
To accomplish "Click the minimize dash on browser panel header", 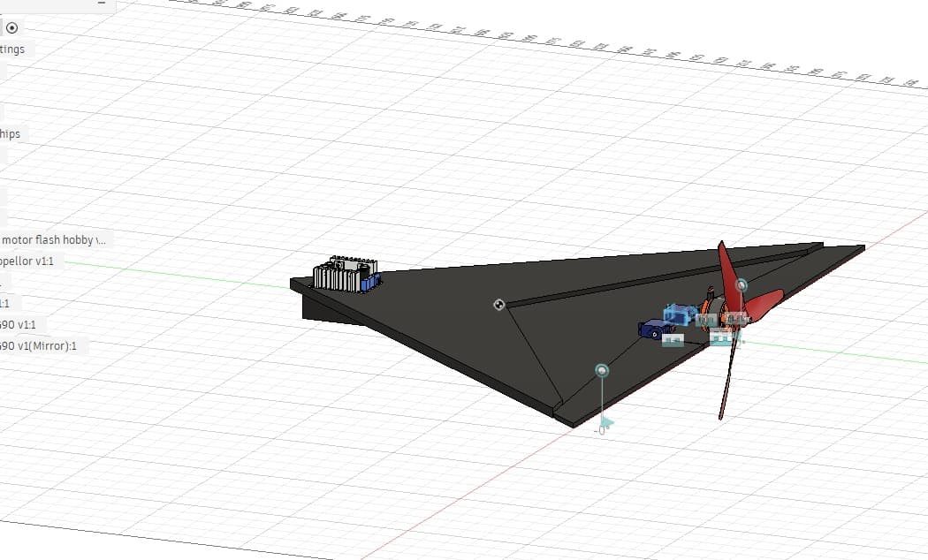I will coord(102,3).
